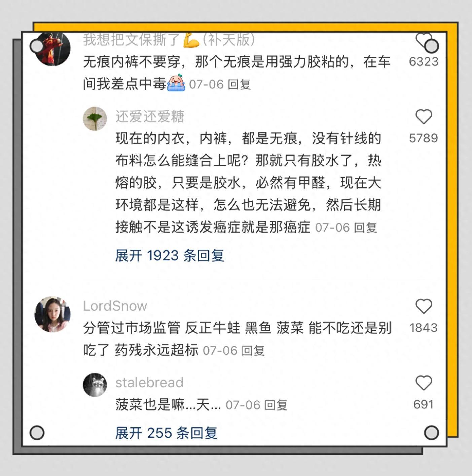Viewport: 472px width, 476px height.
Task: Open LordSnow's profile picture
Action: pos(52,314)
